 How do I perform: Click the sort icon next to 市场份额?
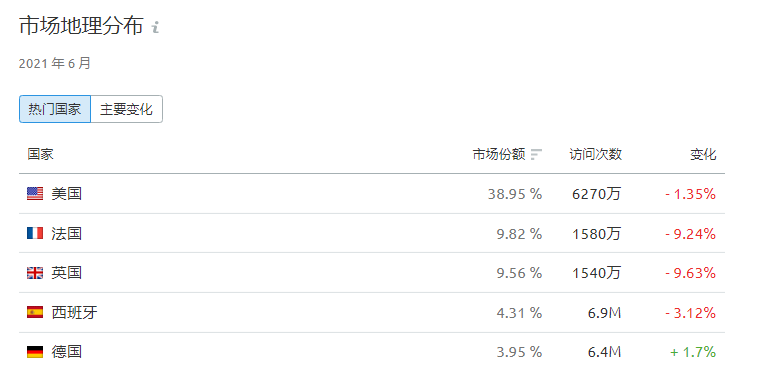click(536, 155)
